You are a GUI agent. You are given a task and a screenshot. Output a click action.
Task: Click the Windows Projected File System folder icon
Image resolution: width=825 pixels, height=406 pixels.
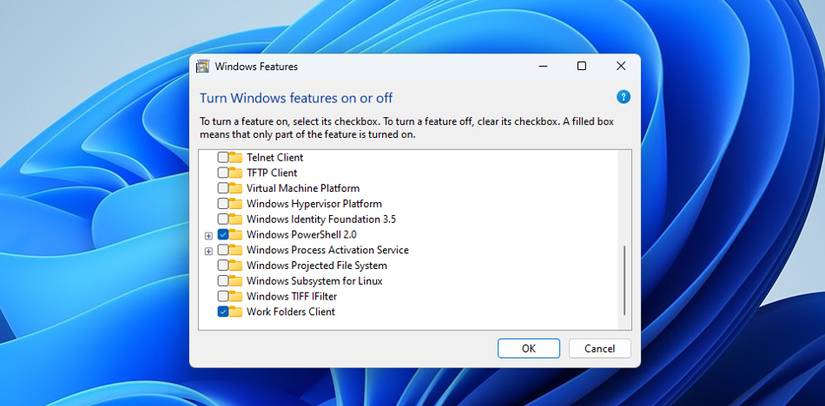[235, 266]
